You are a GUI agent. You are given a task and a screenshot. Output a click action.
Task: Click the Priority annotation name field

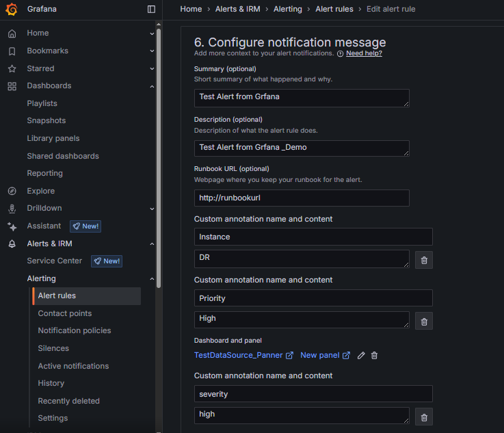click(x=313, y=298)
